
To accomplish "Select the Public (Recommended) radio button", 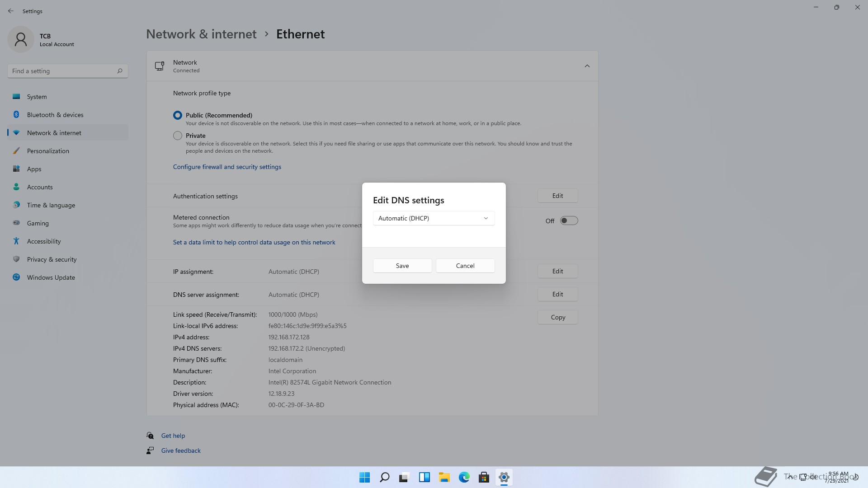I will [x=178, y=115].
